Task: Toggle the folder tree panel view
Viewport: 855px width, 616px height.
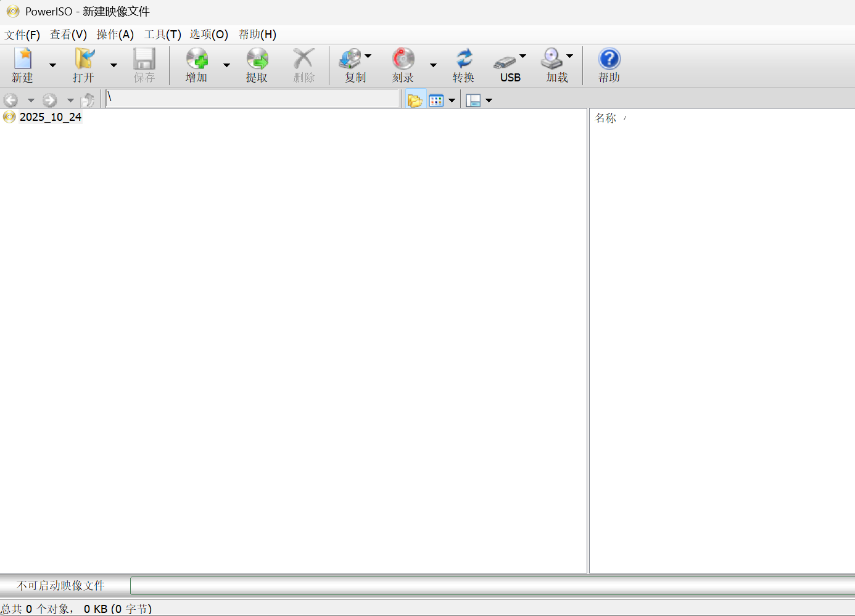Action: point(415,99)
